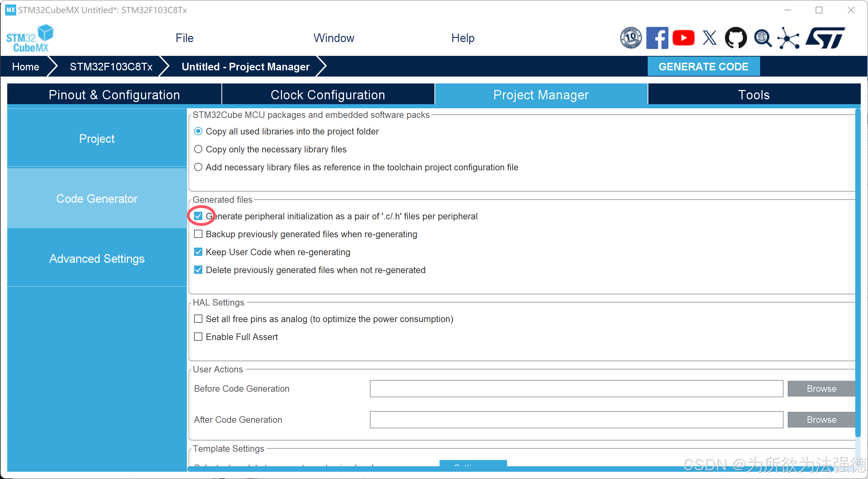Click the magnifier search globe icon
868x479 pixels.
pos(763,38)
